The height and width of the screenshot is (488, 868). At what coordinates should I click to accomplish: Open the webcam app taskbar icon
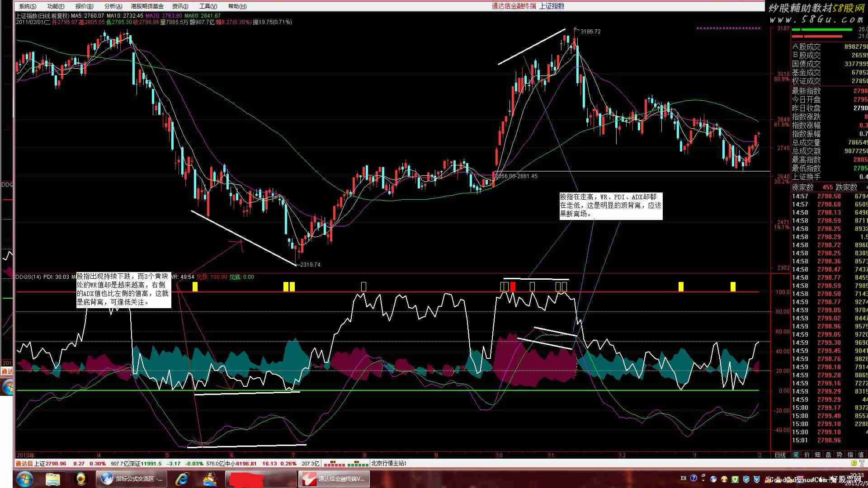pyautogui.click(x=81, y=479)
